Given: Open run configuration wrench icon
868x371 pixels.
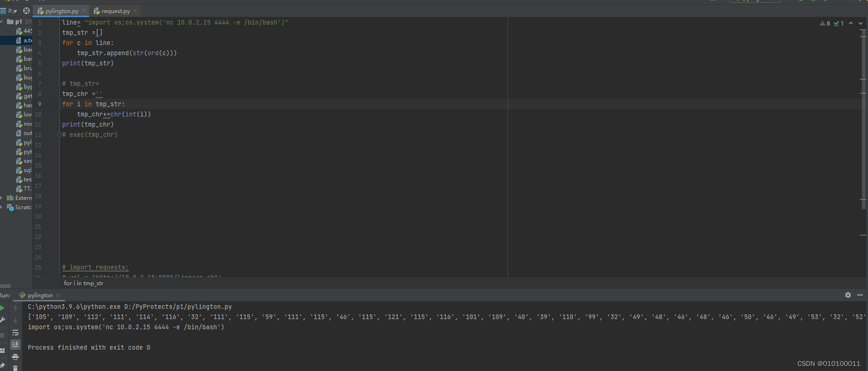Looking at the screenshot, I should pyautogui.click(x=2, y=320).
